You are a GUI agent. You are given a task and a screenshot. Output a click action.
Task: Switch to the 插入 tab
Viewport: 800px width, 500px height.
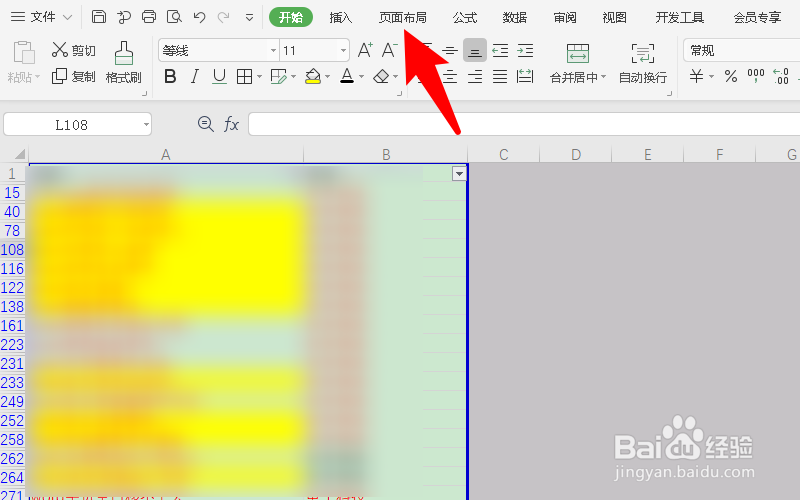(x=341, y=17)
